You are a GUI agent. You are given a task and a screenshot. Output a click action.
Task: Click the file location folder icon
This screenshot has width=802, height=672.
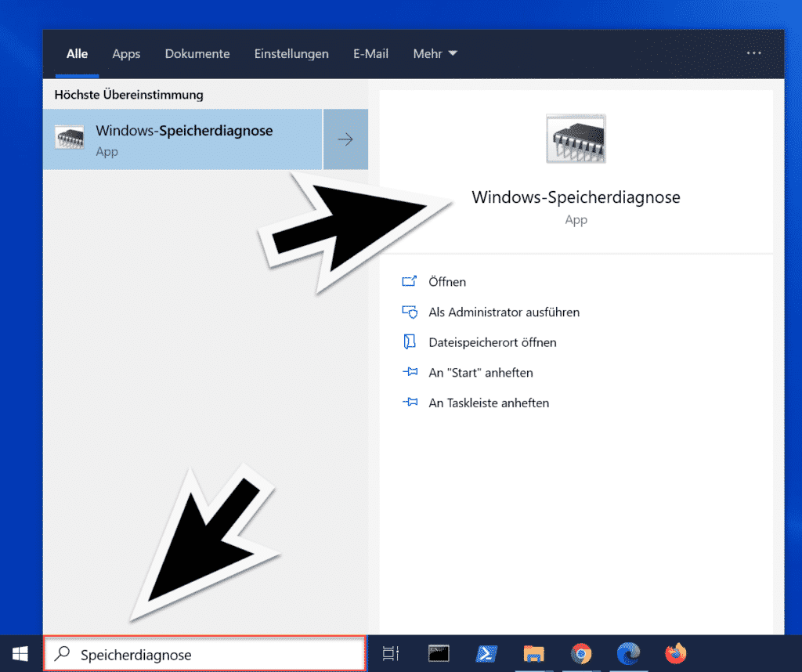410,341
